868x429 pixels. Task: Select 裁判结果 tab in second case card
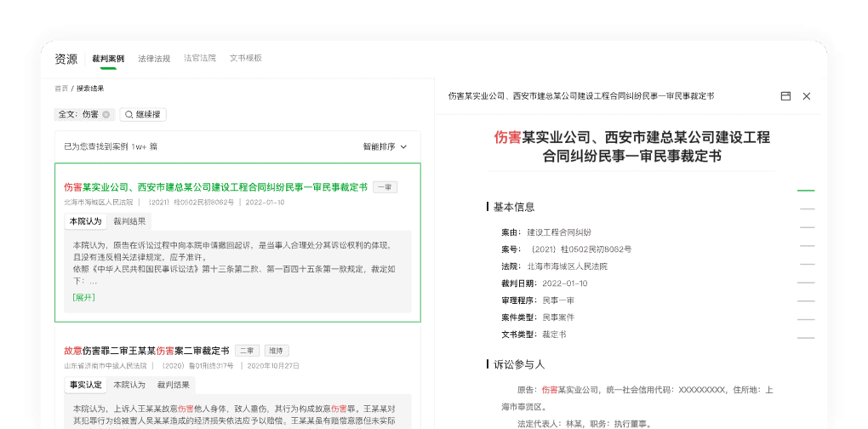click(x=174, y=385)
